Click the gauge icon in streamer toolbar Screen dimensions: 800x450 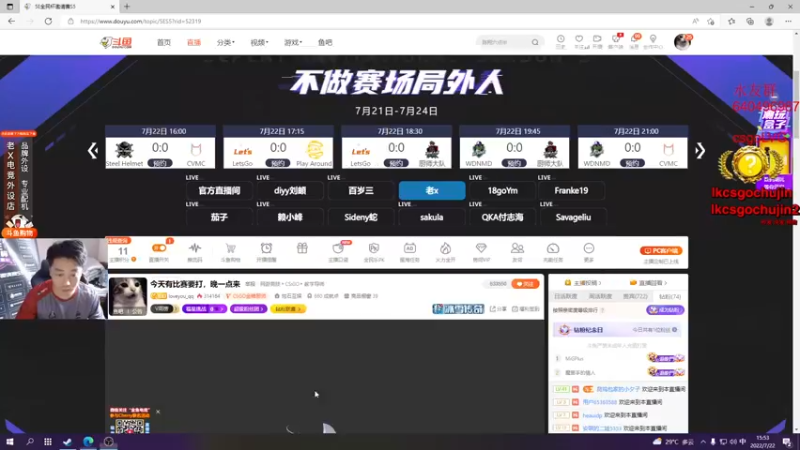553,248
